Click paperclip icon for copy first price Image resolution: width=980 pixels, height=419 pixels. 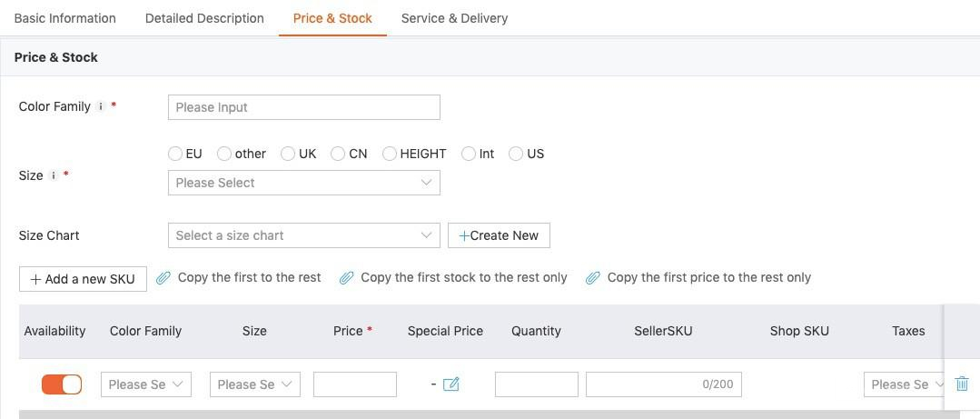(593, 278)
